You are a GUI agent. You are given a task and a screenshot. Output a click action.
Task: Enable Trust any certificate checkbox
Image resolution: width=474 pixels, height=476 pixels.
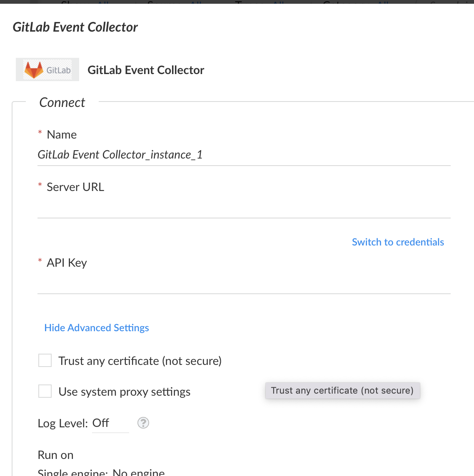[x=45, y=360]
